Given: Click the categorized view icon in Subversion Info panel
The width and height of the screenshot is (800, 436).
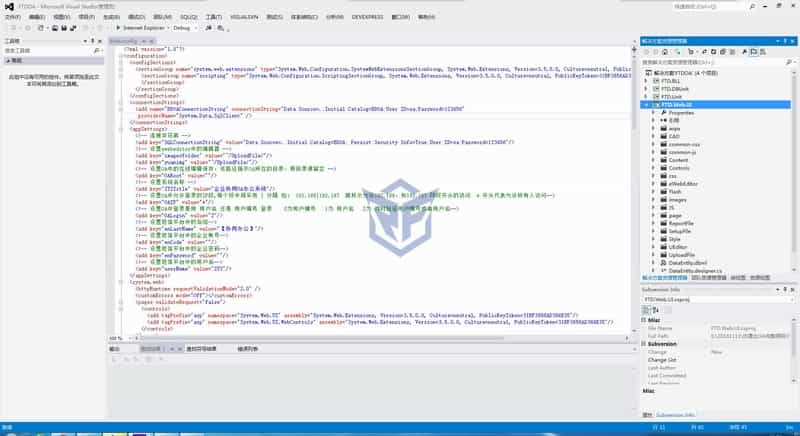Looking at the screenshot, I should point(647,310).
